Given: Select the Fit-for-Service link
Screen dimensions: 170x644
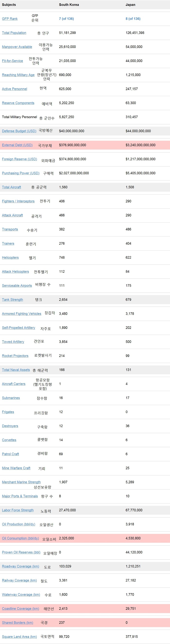Looking at the screenshot, I should pos(13,61).
